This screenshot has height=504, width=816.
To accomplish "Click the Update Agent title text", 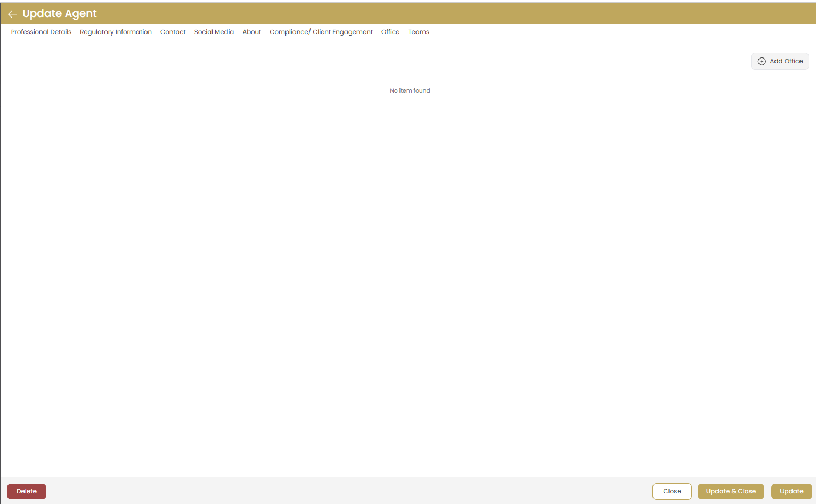I will [x=59, y=13].
